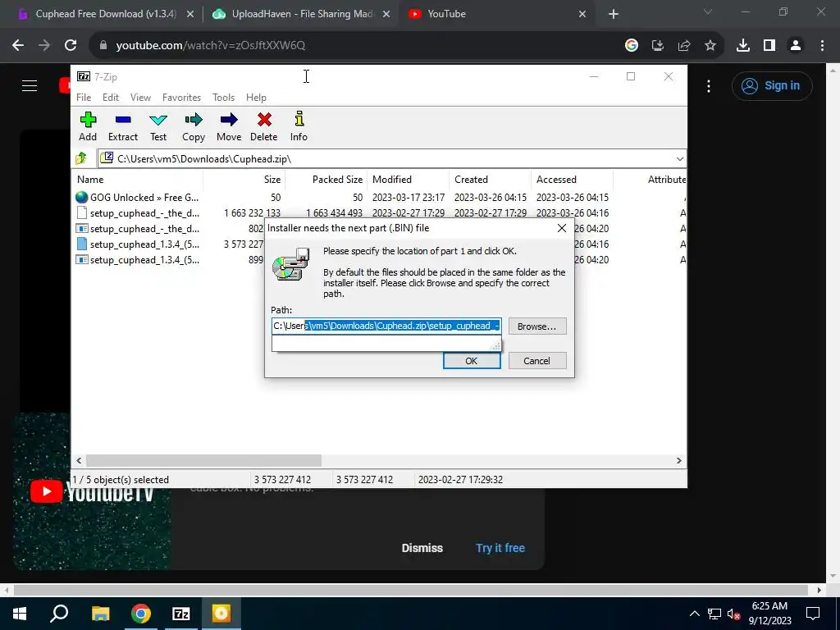
Task: Switch to UploadHaven browser tab
Action: click(x=302, y=14)
